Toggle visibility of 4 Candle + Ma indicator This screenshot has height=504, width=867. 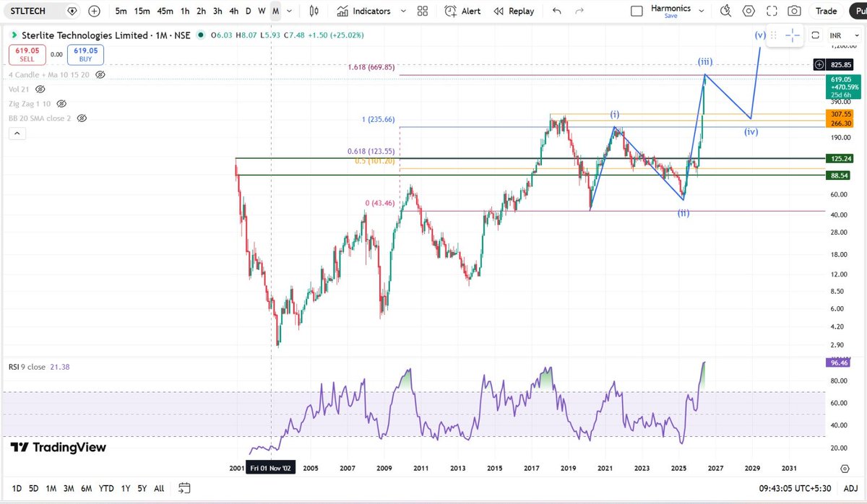100,74
